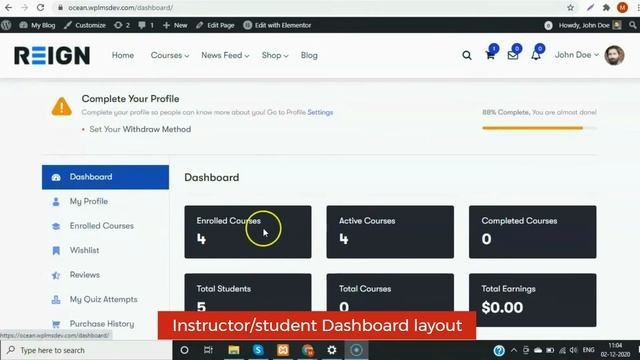Click the WordPress logo in admin bar
This screenshot has width=640, height=360.
[x=6, y=25]
